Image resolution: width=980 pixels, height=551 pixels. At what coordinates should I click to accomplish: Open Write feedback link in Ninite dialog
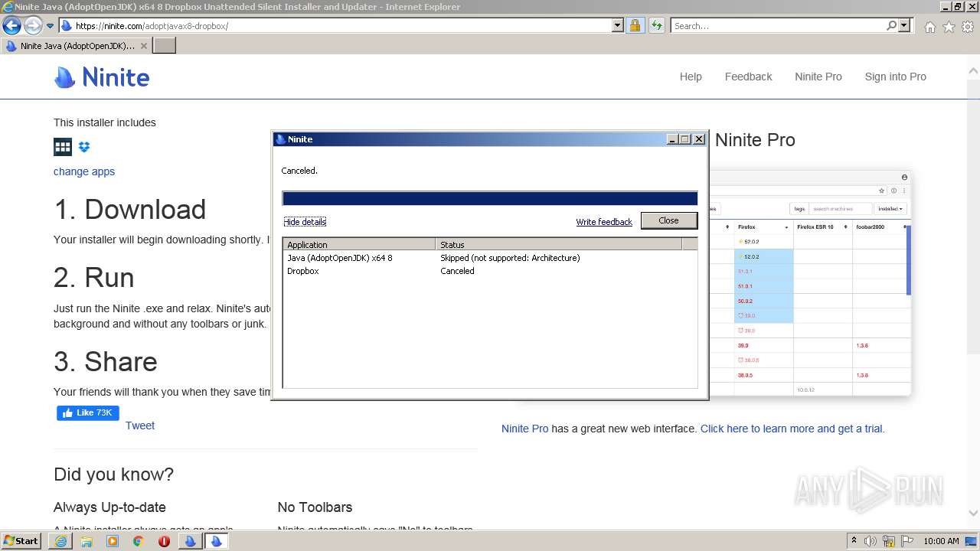click(x=604, y=222)
